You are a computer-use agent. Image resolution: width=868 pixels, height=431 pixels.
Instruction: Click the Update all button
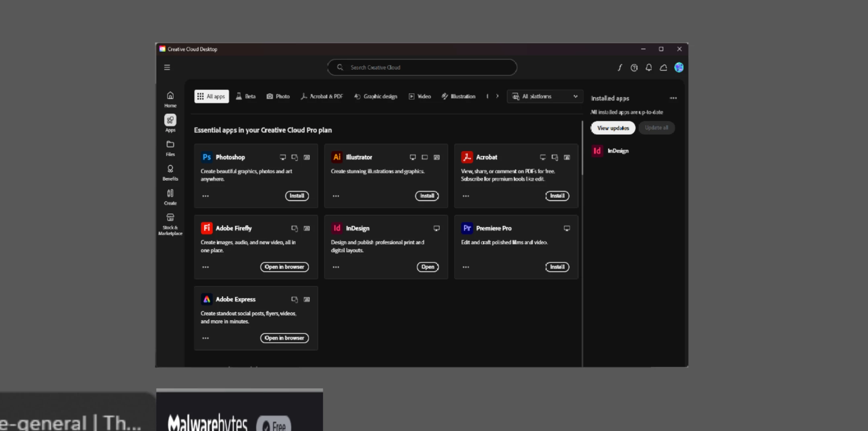(x=656, y=128)
